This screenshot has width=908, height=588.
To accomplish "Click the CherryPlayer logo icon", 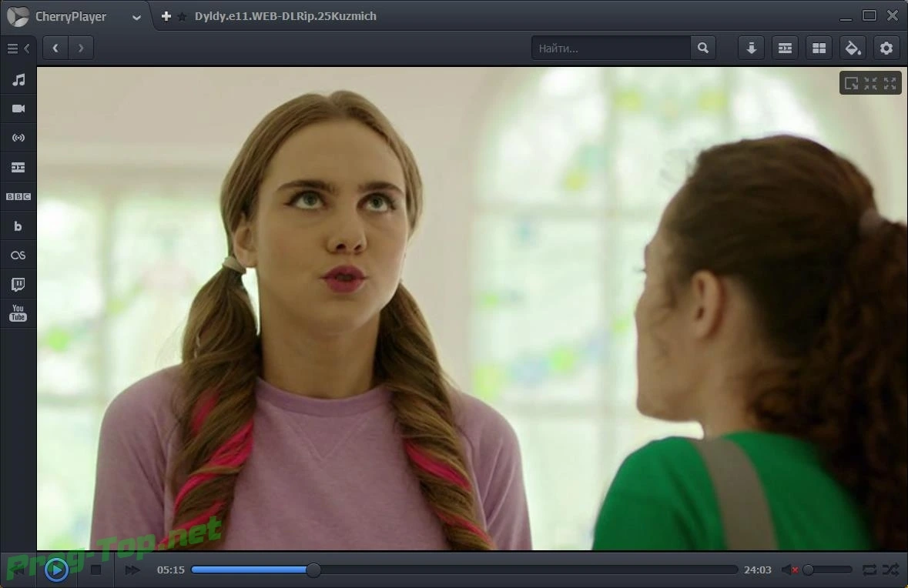I will (x=18, y=16).
